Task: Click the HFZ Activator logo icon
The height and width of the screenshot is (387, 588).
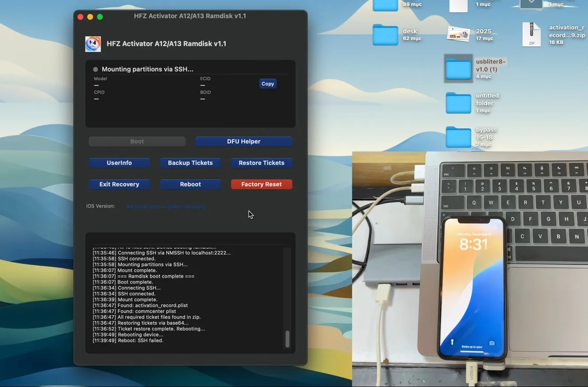Action: click(93, 44)
